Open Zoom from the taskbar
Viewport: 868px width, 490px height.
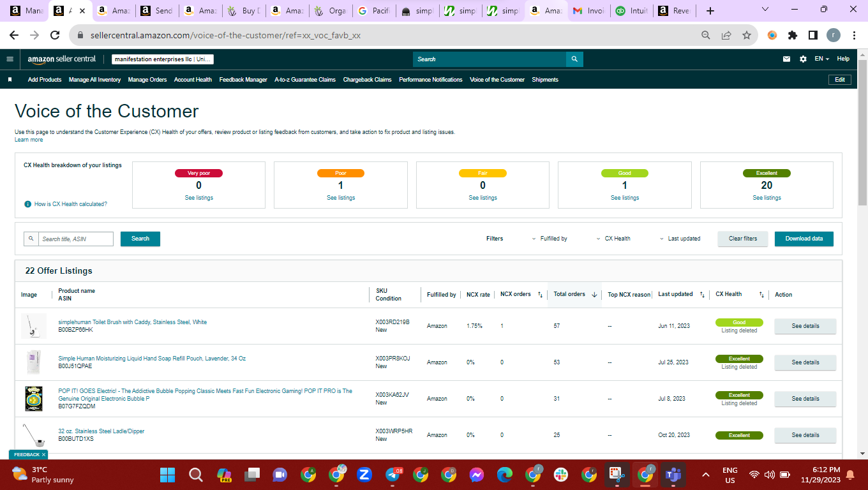[x=364, y=475]
